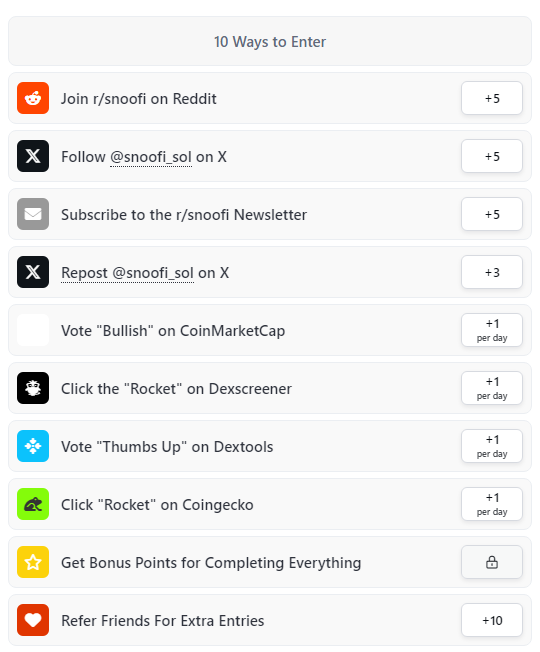This screenshot has height=652, width=540.
Task: Click the +5 button for Reddit entry
Action: pos(492,98)
